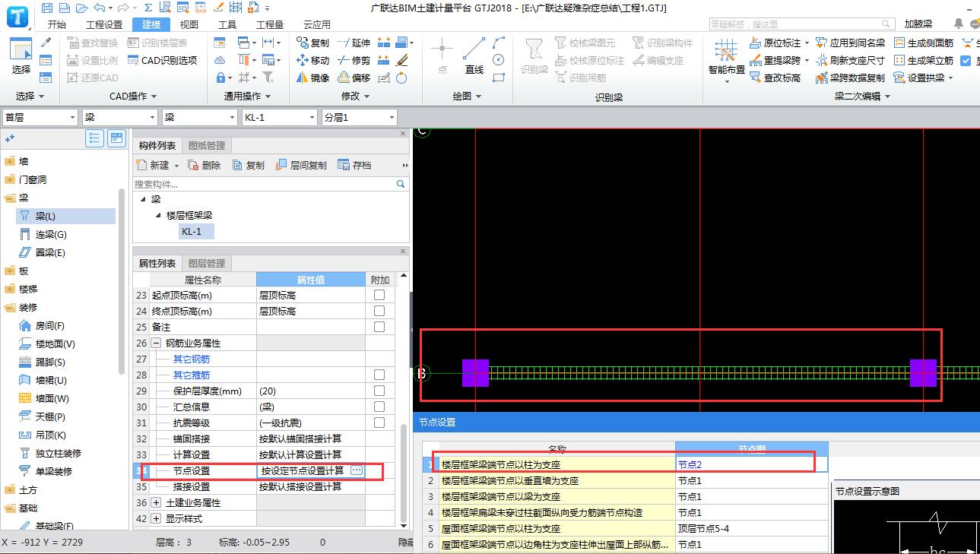
Task: Expand the CAD操作 group menu
Action: (133, 97)
